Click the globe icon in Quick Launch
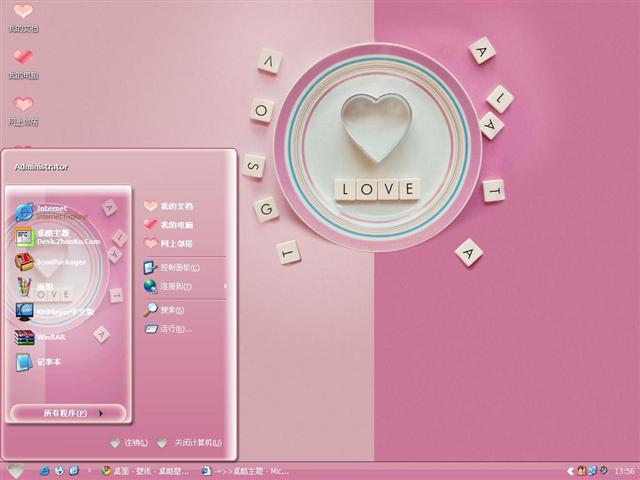 (59, 471)
